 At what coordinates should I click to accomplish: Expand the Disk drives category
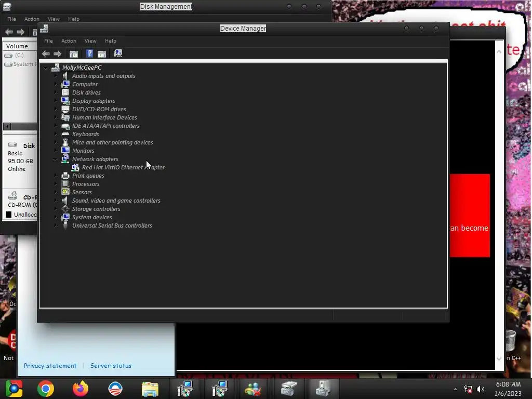pos(56,92)
